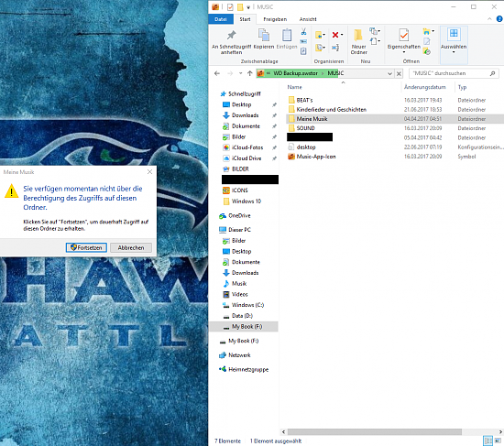
Task: Open iCloud Drive in Schnellzugriff
Action: [247, 158]
